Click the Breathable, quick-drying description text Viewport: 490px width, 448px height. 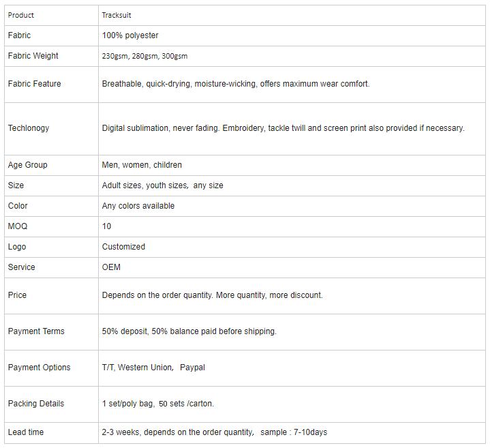236,84
